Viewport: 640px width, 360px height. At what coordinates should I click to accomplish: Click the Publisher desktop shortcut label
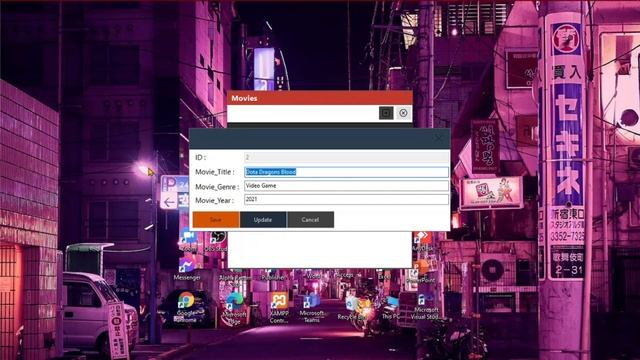click(274, 277)
